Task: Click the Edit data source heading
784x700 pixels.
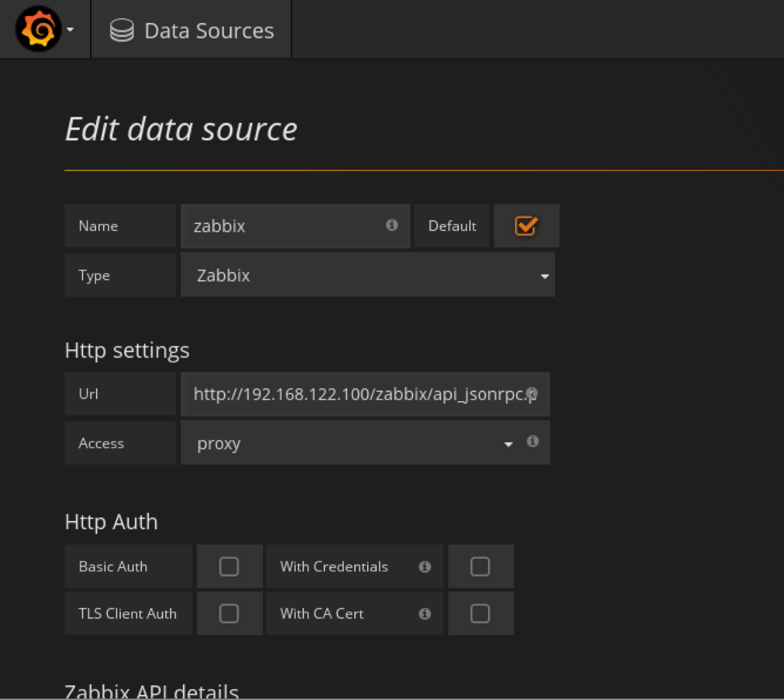Action: pos(182,129)
